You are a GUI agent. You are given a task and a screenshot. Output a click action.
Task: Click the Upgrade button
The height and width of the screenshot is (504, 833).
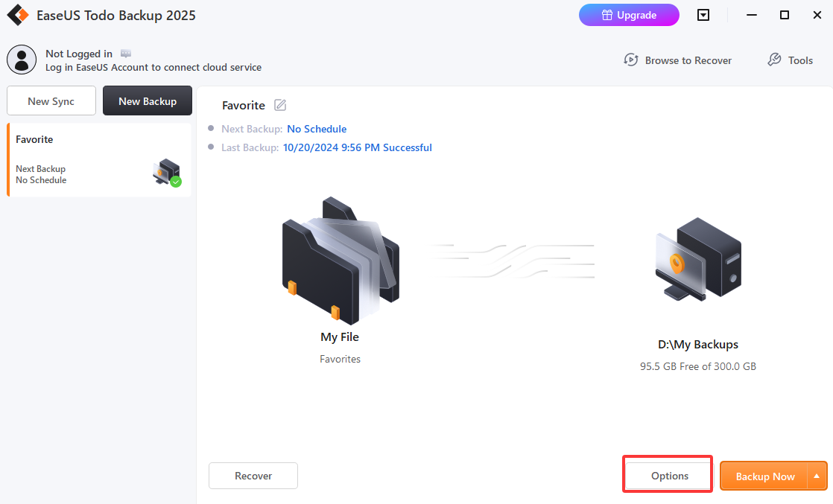tap(628, 15)
